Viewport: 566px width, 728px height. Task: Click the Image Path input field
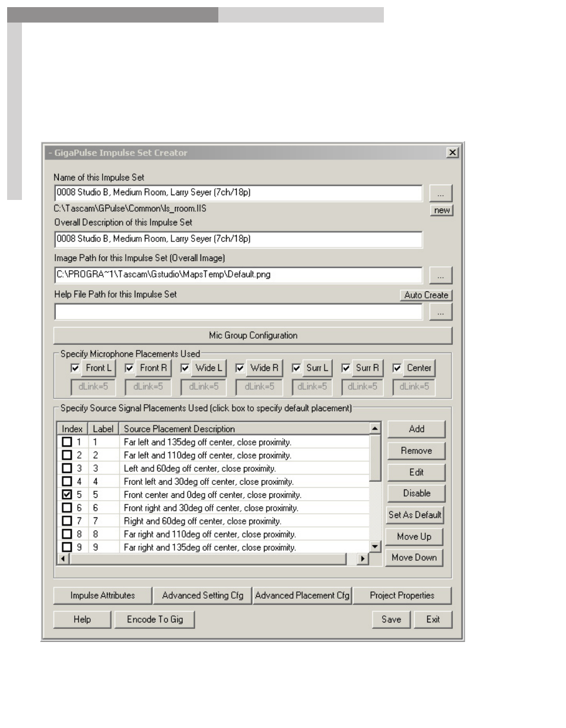(238, 275)
